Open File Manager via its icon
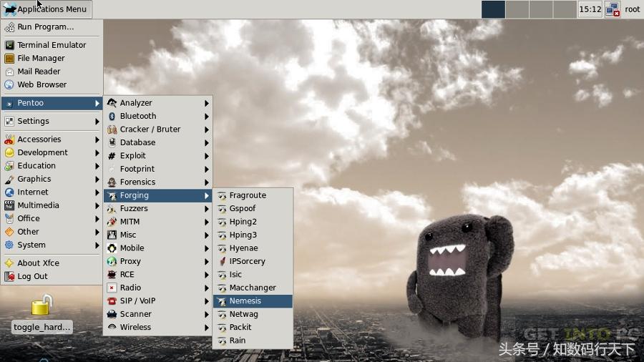The width and height of the screenshot is (644, 362). pos(9,59)
